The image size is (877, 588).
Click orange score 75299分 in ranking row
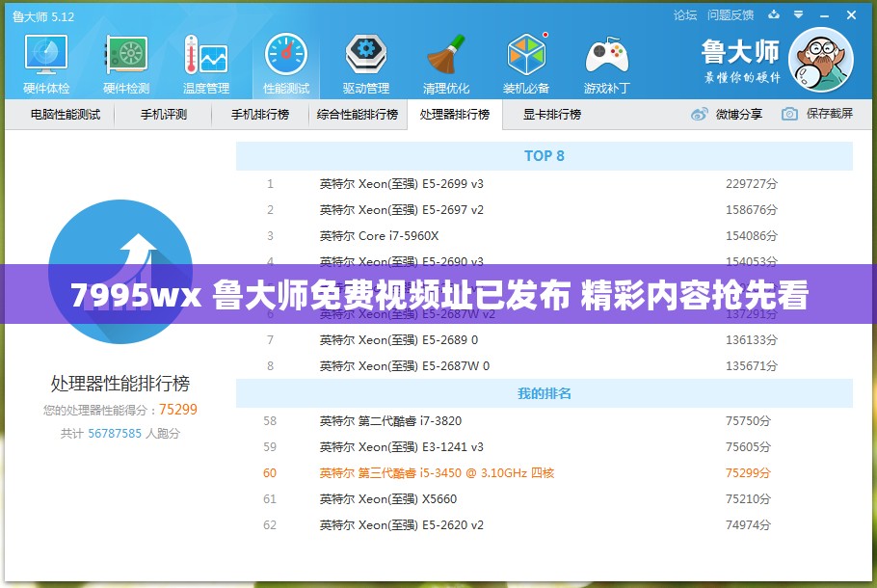[749, 472]
